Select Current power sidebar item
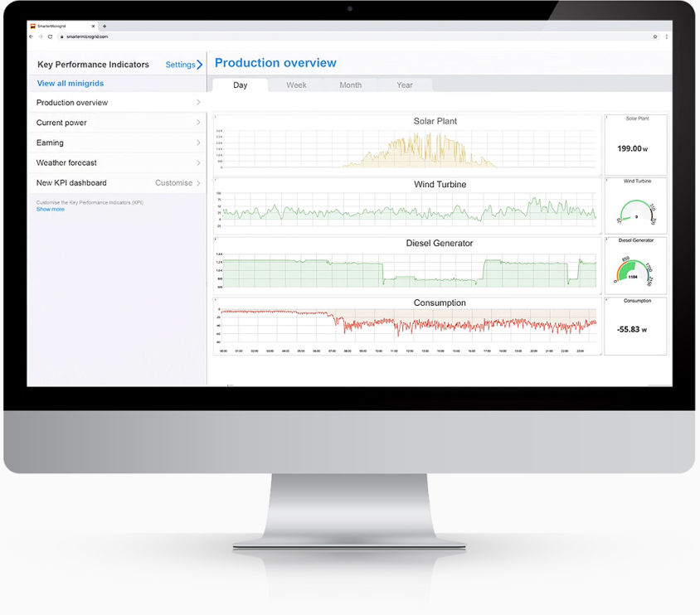 click(x=117, y=123)
